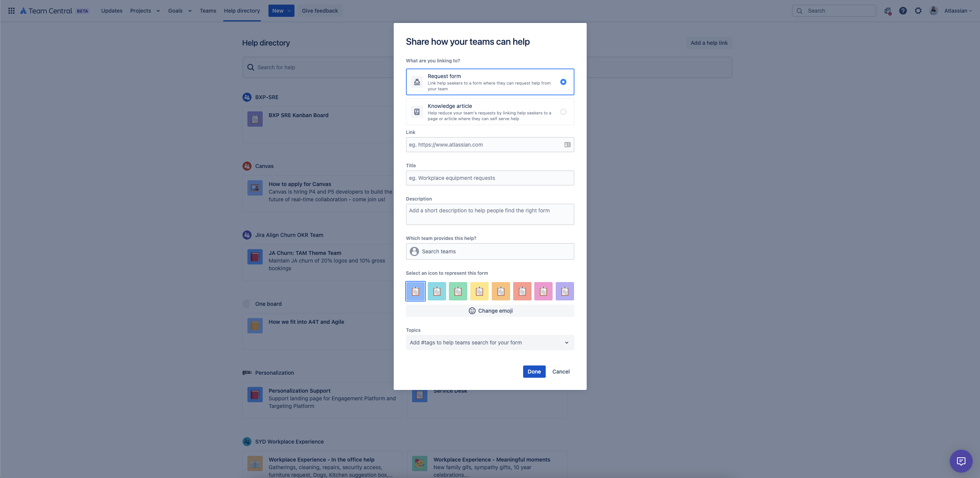Open the Projects dropdown
The width and height of the screenshot is (980, 478).
[x=144, y=10]
